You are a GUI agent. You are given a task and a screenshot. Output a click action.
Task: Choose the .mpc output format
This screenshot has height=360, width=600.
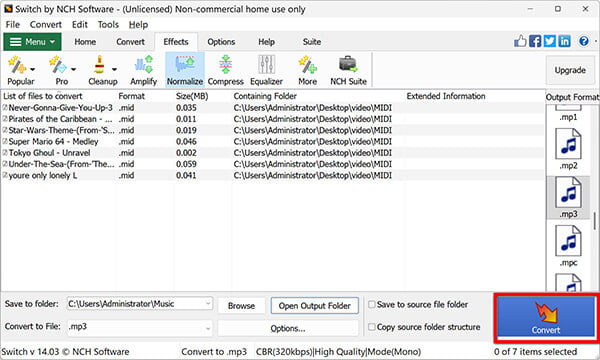click(568, 246)
